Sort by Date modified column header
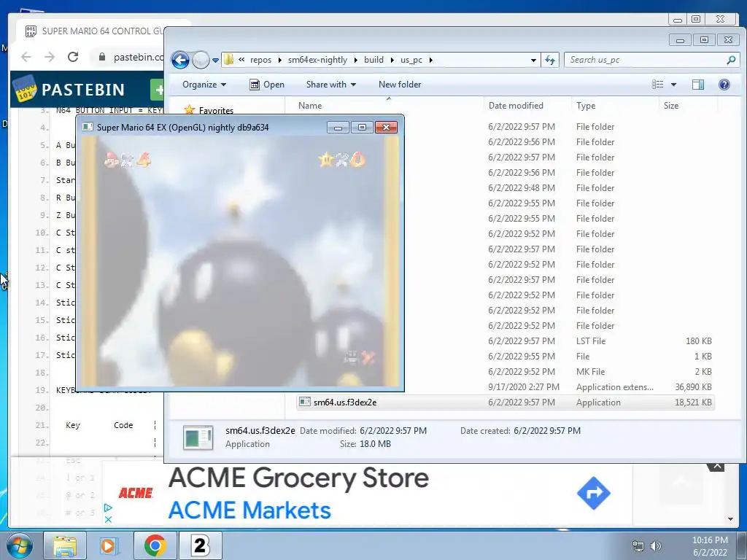The image size is (747, 560). pos(516,106)
